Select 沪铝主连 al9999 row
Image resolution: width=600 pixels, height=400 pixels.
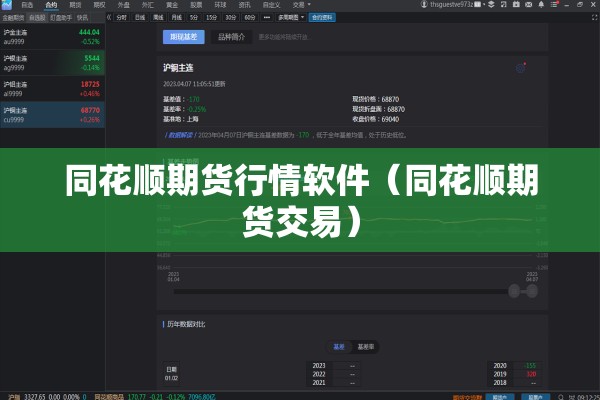pyautogui.click(x=52, y=89)
